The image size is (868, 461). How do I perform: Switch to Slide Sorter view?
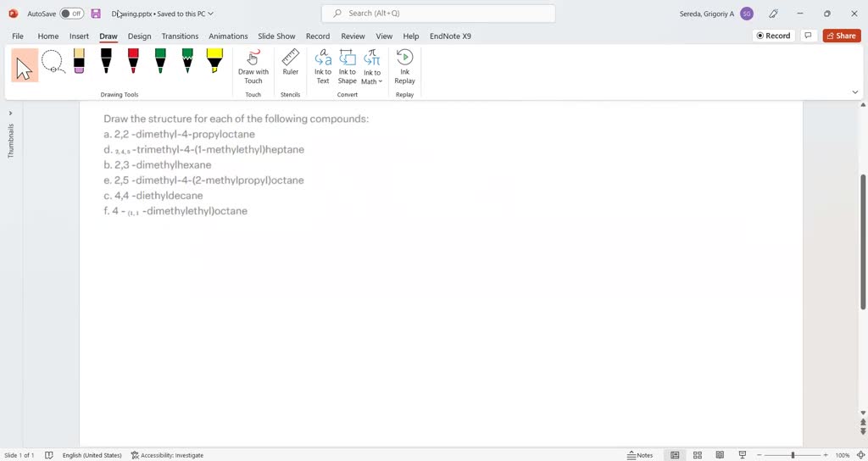tap(698, 455)
